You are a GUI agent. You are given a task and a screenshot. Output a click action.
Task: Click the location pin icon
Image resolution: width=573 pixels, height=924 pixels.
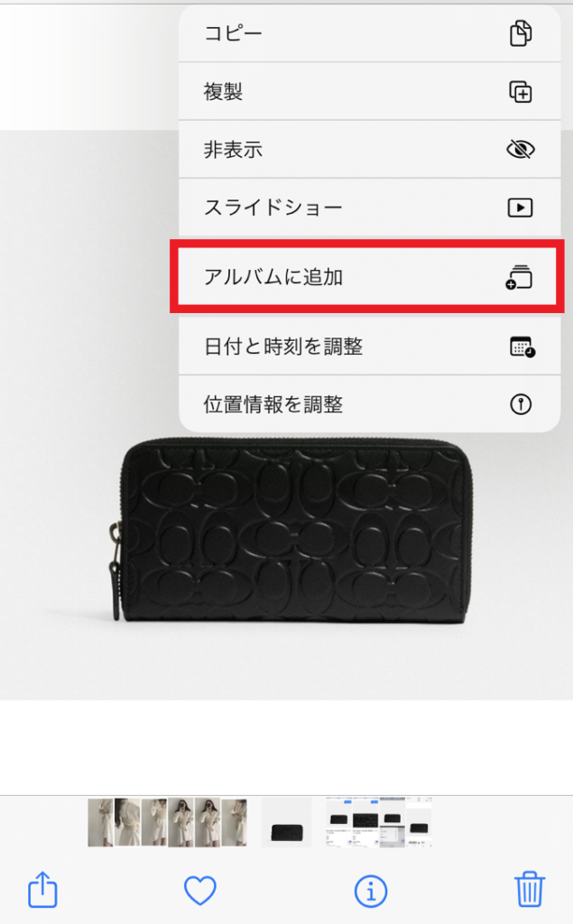pyautogui.click(x=521, y=404)
